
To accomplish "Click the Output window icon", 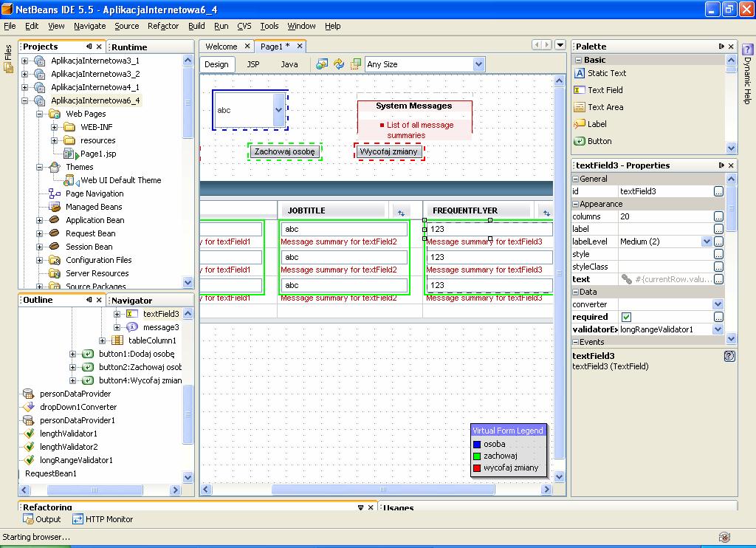I will (x=29, y=519).
